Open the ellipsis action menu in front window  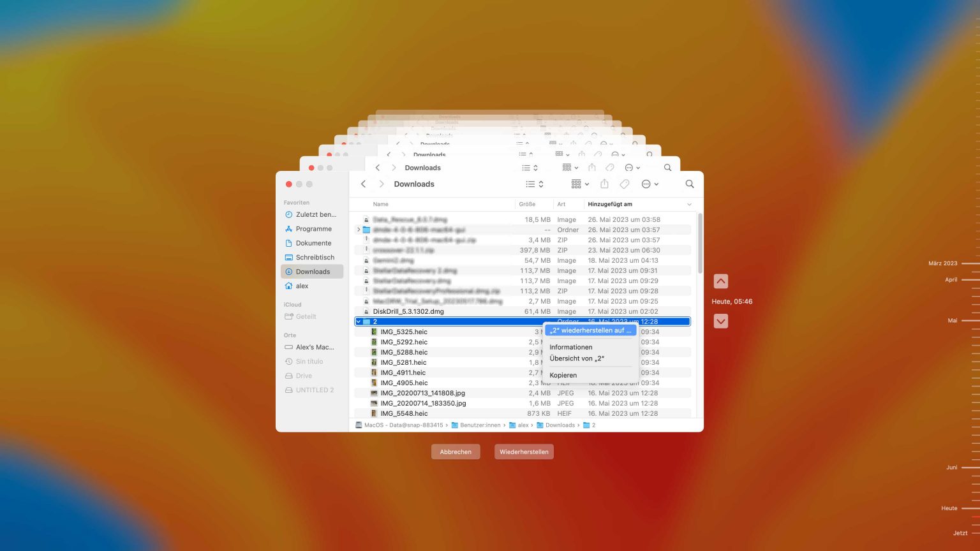[x=650, y=184]
